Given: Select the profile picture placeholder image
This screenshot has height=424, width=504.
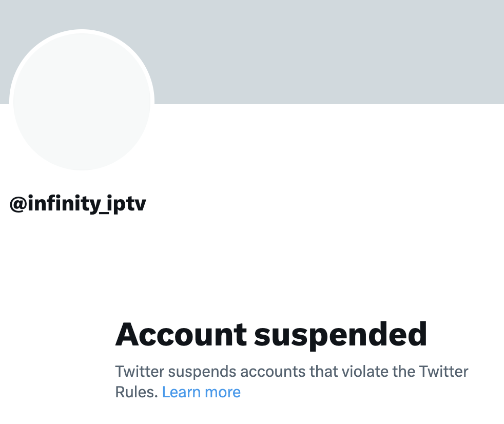Looking at the screenshot, I should (82, 101).
